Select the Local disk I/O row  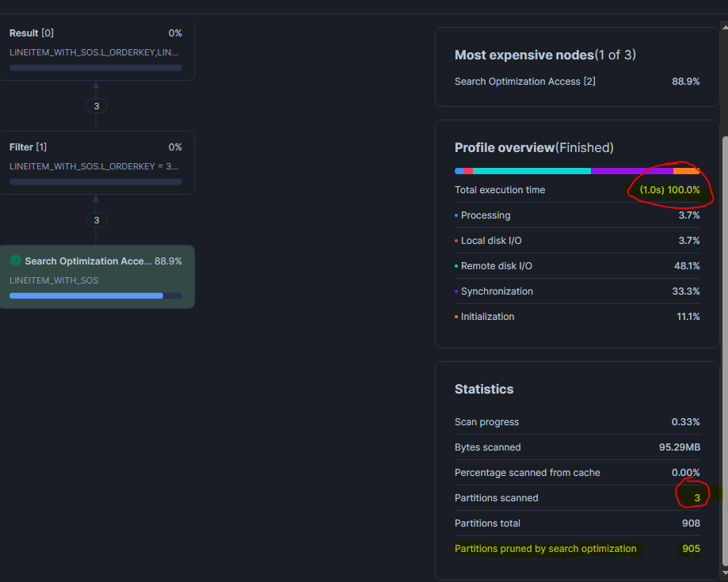pyautogui.click(x=577, y=241)
